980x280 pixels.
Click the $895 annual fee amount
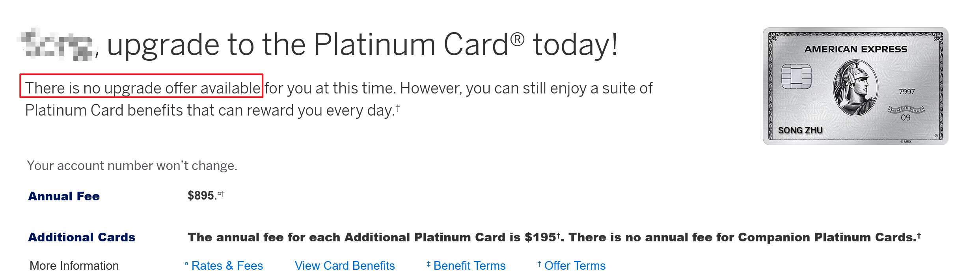[201, 196]
